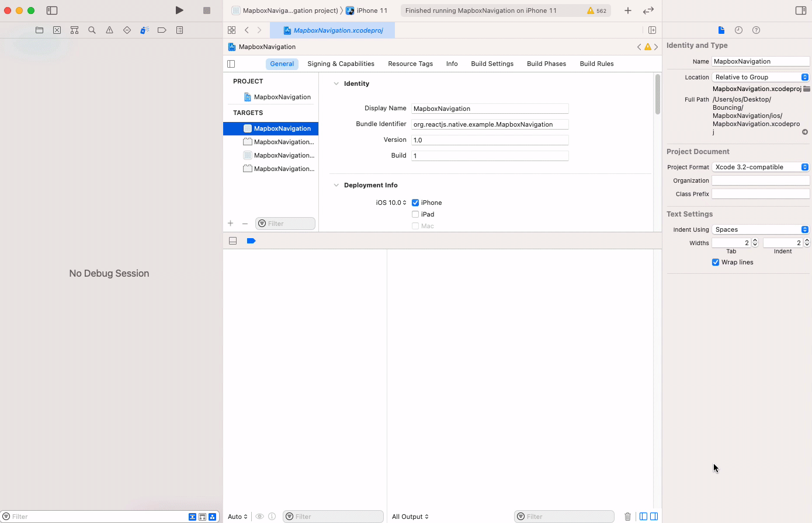
Task: Select the MapboxNavigation.xcodeproj editor tab
Action: (x=332, y=30)
